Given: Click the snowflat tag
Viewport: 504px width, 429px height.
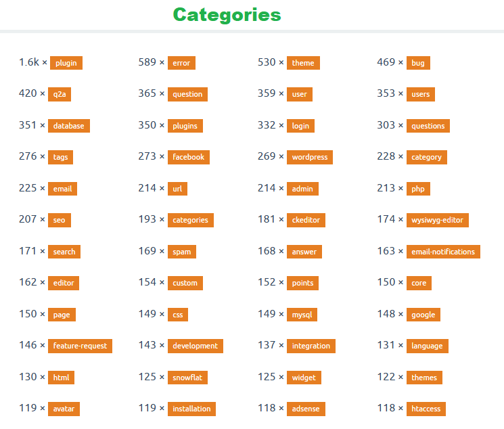Looking at the screenshot, I should click(187, 378).
